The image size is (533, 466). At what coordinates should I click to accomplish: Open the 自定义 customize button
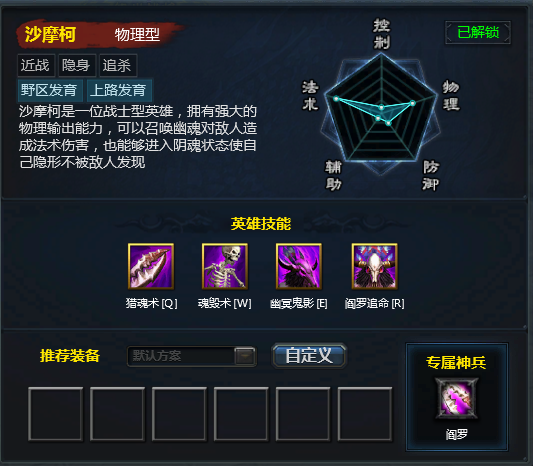click(x=309, y=356)
